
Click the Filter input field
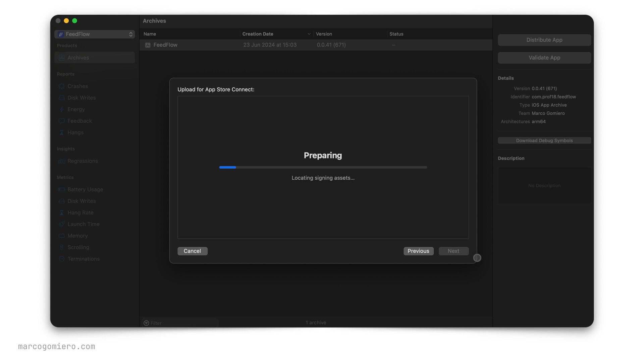click(180, 323)
